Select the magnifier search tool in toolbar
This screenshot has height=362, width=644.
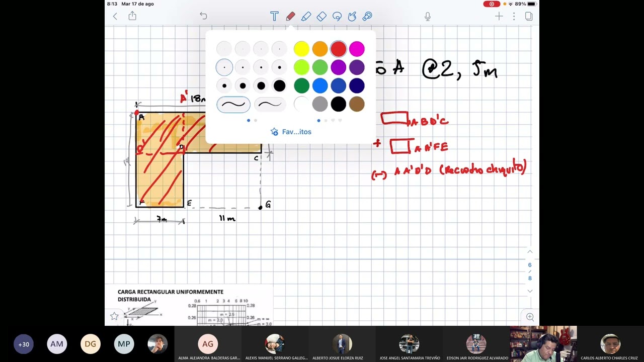click(x=367, y=17)
